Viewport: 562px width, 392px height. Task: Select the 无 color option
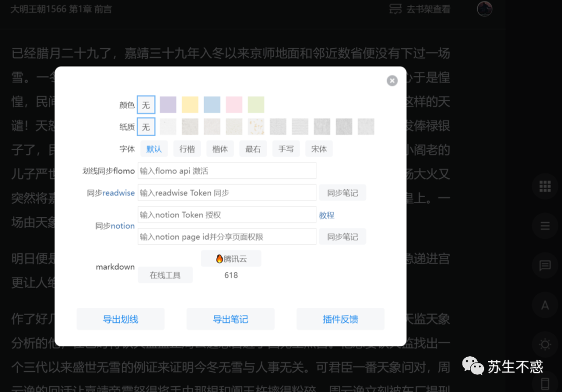click(x=146, y=104)
